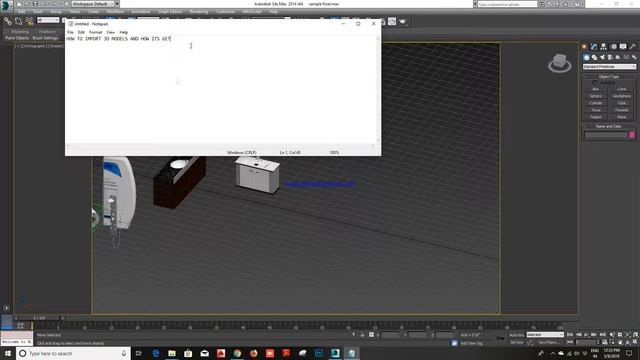Open the Standard Primitives dropdown
Image resolution: width=640 pixels, height=360 pixels.
tap(609, 67)
